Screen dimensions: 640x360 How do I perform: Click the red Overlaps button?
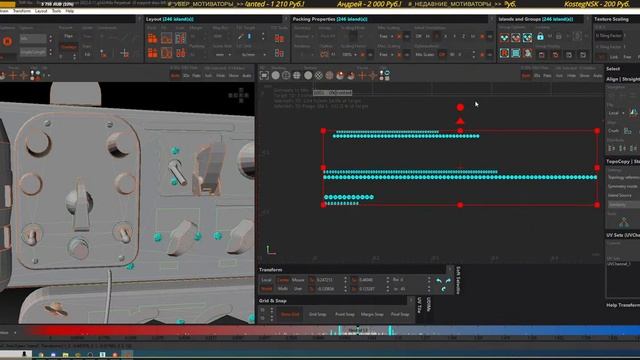[x=69, y=47]
